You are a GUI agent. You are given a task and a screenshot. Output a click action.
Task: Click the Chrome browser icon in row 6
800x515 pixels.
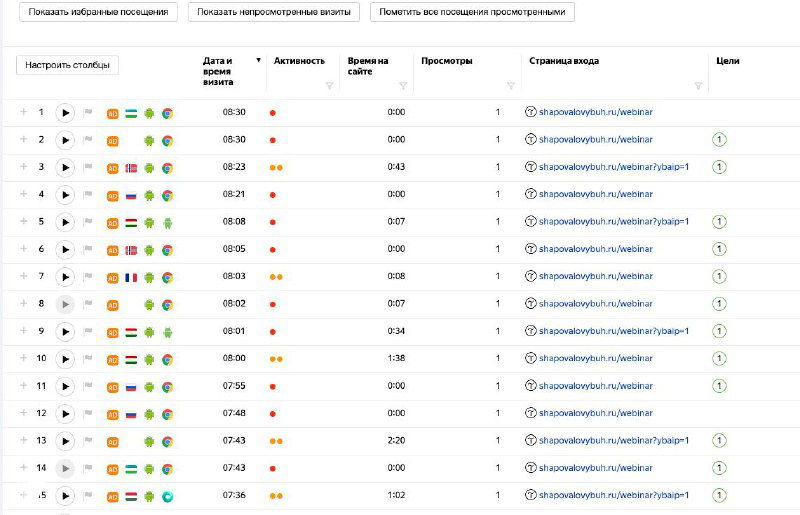(167, 250)
